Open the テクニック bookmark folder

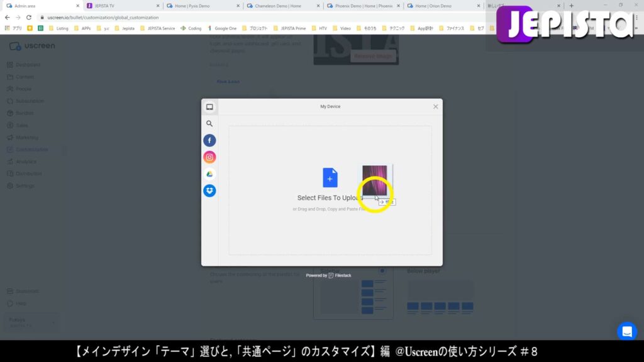[x=393, y=28]
